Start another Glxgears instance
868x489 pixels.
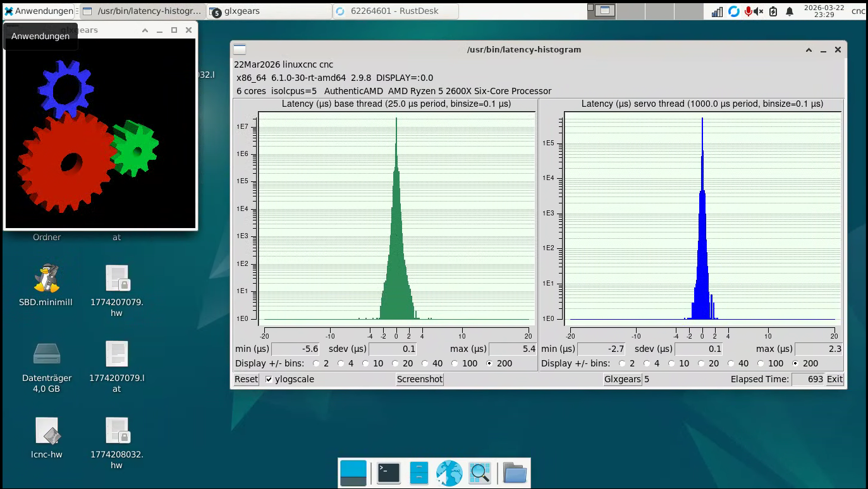click(x=622, y=379)
